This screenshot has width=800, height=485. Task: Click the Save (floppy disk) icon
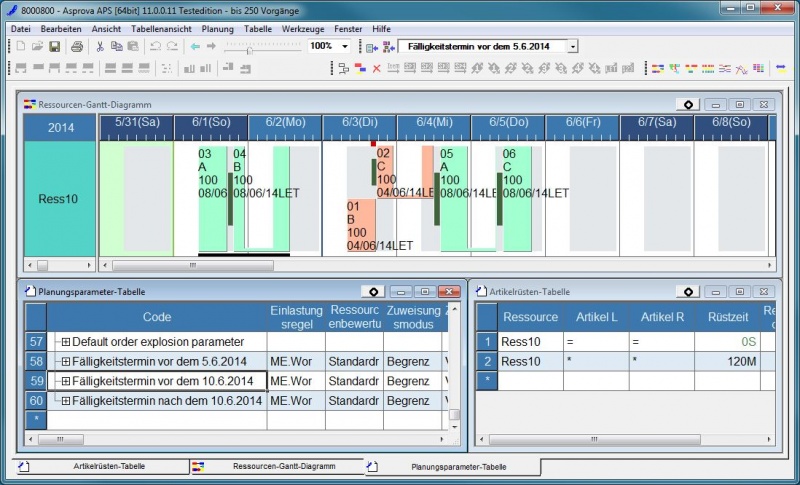[x=54, y=47]
